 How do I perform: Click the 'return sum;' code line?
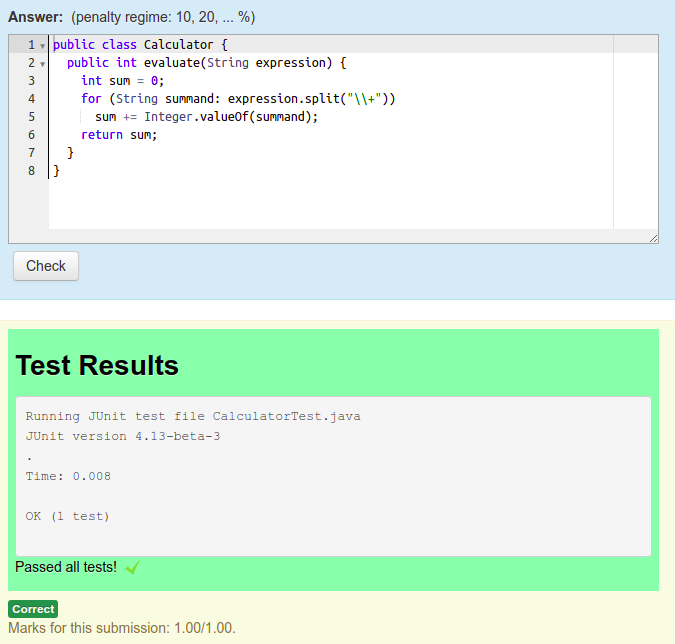click(x=119, y=135)
